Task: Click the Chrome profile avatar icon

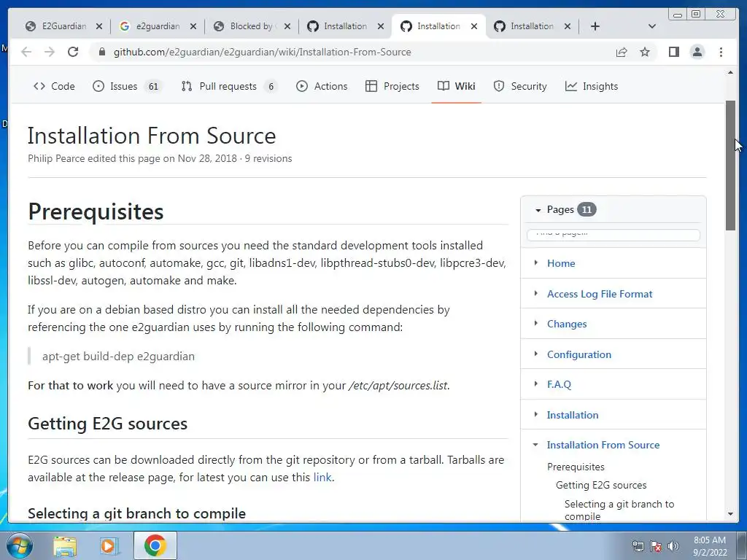Action: pyautogui.click(x=697, y=52)
